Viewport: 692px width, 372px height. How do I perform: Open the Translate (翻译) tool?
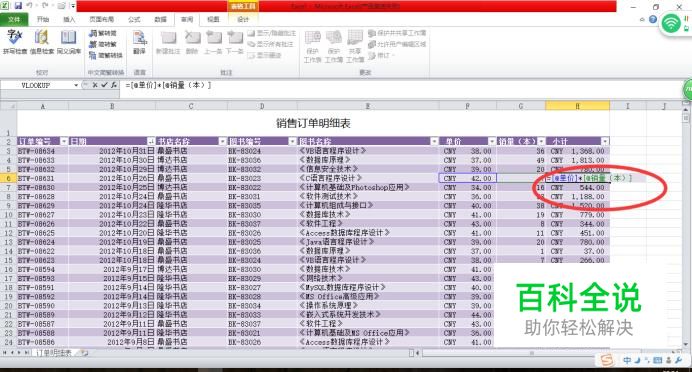click(x=139, y=42)
